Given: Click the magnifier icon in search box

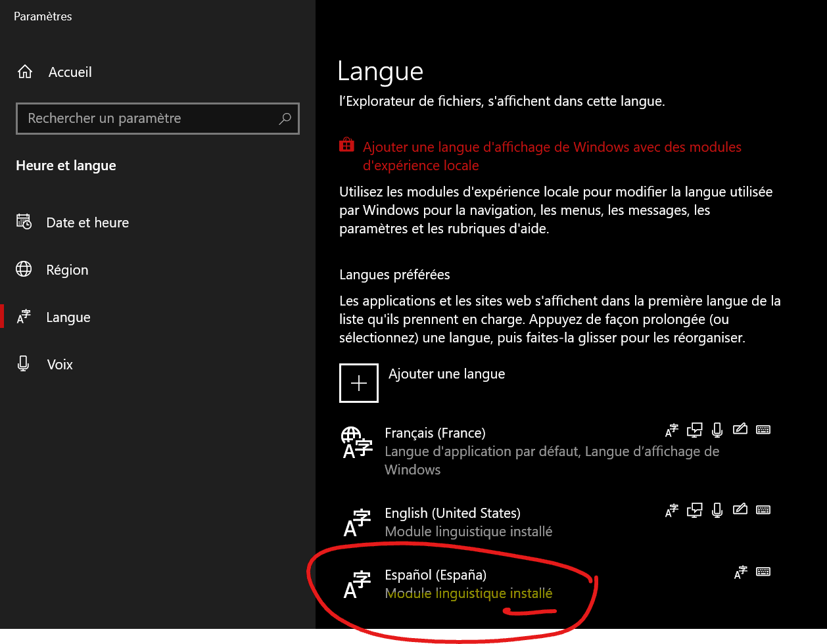Looking at the screenshot, I should pos(285,118).
